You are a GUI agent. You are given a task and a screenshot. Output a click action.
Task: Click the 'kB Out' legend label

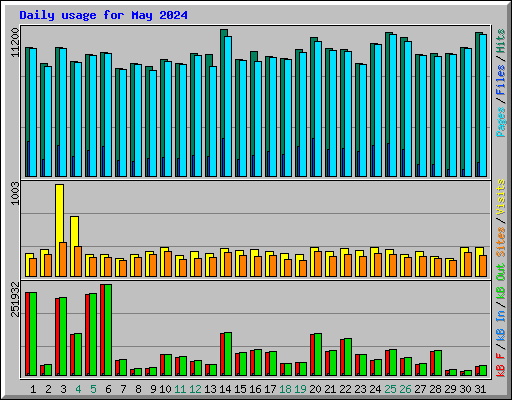point(500,281)
